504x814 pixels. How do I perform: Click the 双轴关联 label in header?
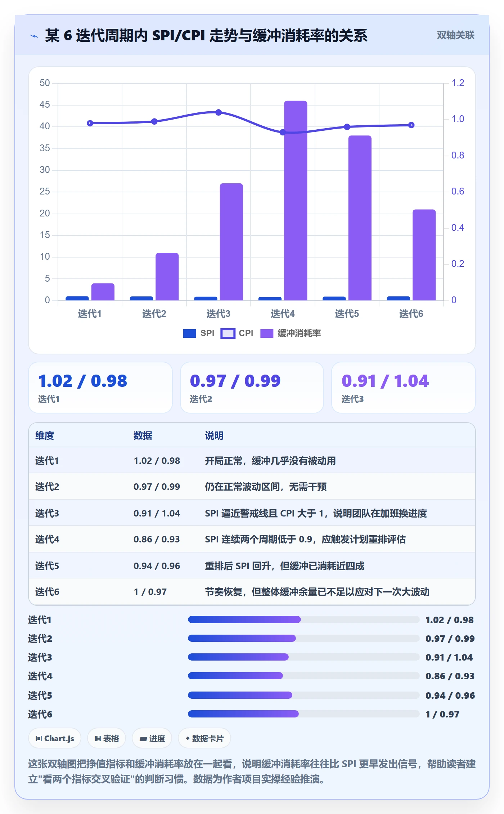(455, 35)
